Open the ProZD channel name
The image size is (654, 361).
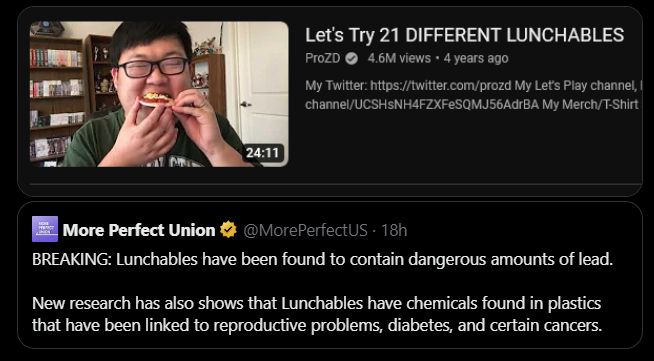click(x=323, y=58)
